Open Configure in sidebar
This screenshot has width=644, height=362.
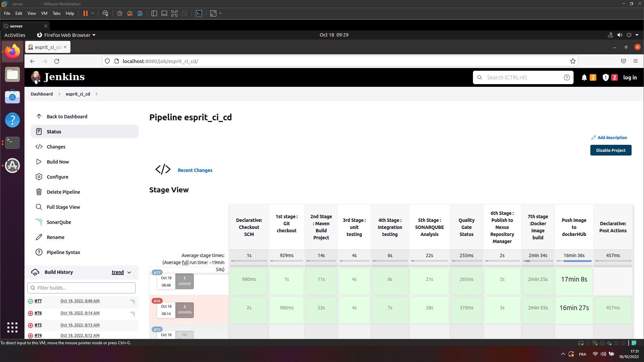click(x=57, y=177)
